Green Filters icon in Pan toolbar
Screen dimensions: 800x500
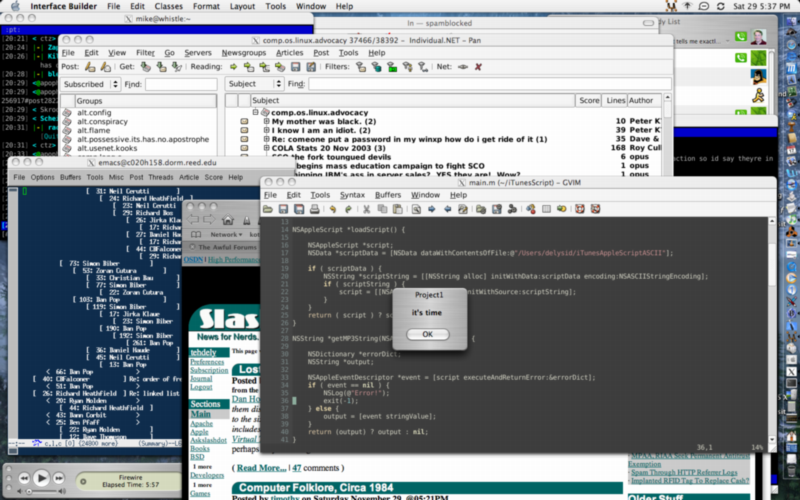coord(392,67)
